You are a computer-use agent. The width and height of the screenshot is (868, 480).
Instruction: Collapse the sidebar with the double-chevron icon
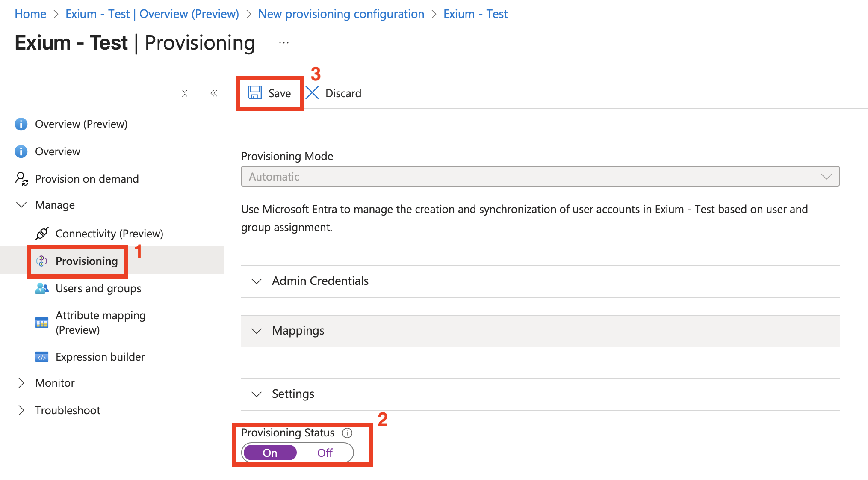(214, 93)
